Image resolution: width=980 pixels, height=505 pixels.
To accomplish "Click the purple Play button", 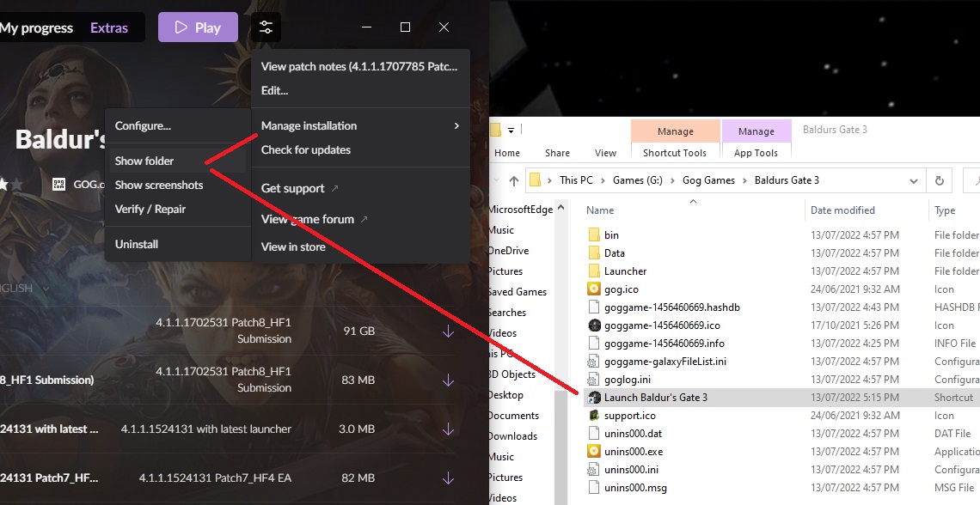I will click(x=198, y=27).
